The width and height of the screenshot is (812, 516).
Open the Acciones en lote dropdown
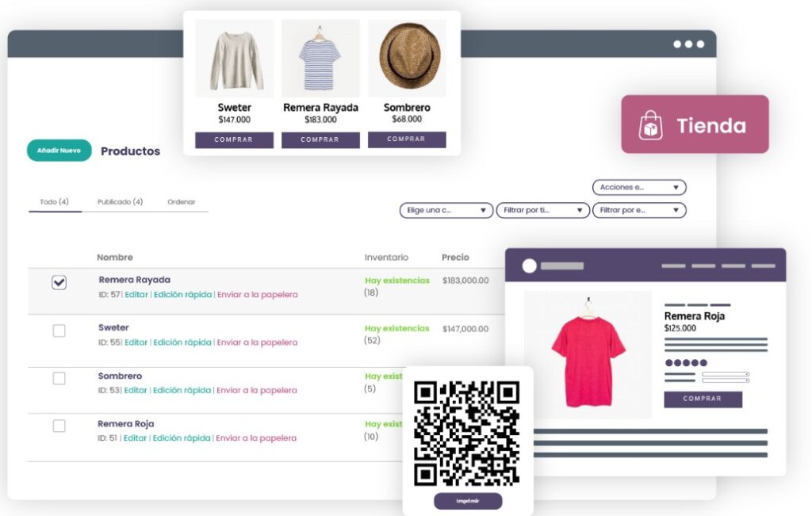[639, 187]
